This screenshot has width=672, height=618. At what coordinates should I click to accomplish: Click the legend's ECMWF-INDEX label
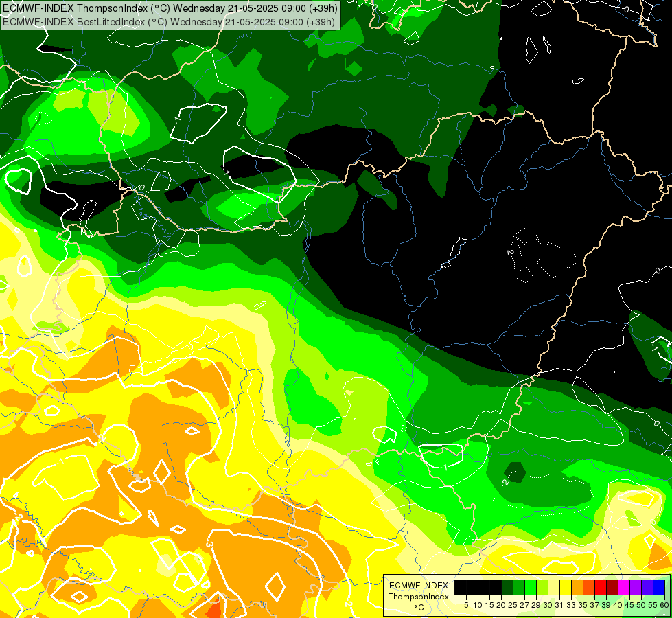[419, 586]
